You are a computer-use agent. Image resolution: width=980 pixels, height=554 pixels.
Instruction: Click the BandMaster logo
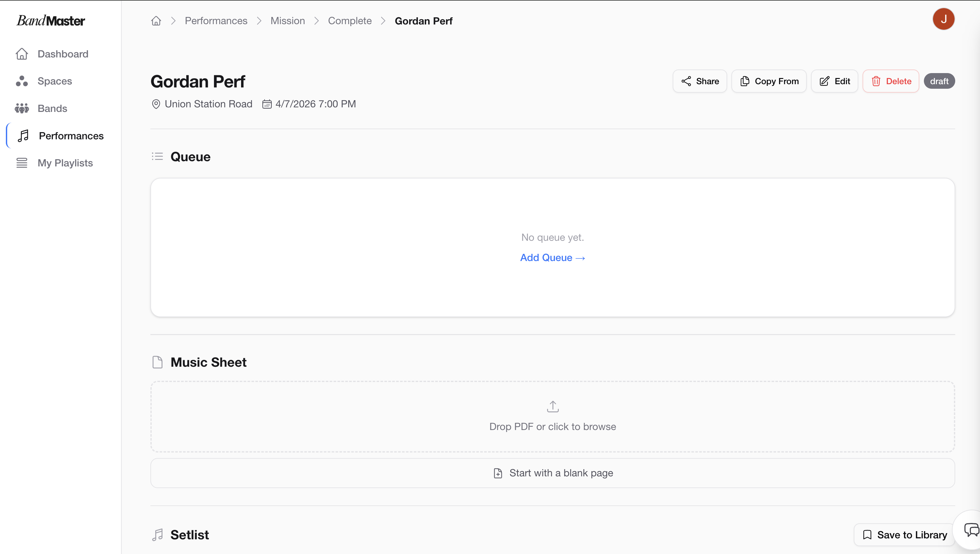point(51,21)
